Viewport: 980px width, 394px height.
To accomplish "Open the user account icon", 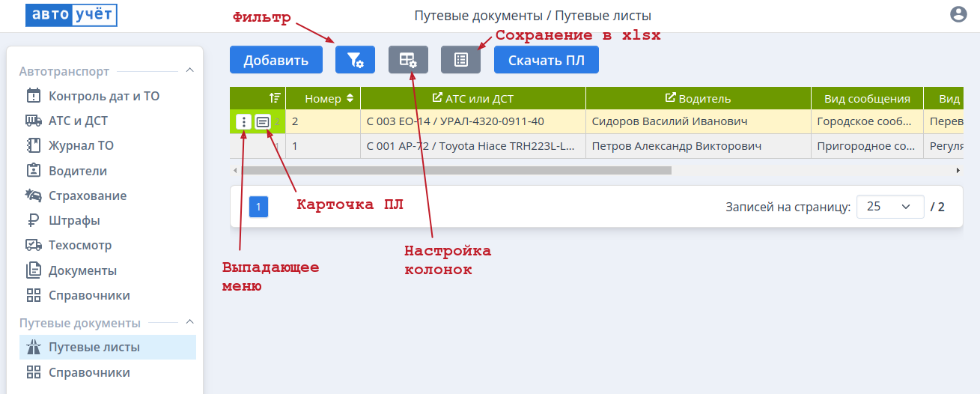I will [958, 14].
